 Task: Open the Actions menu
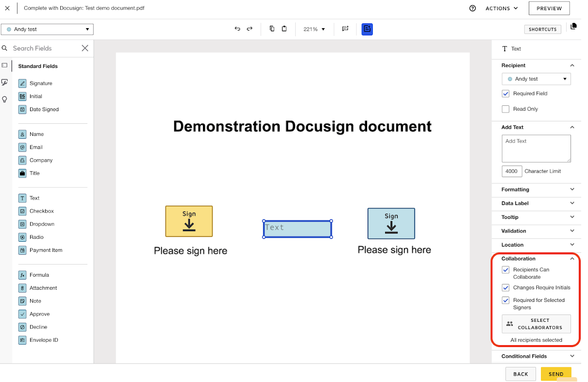[502, 8]
